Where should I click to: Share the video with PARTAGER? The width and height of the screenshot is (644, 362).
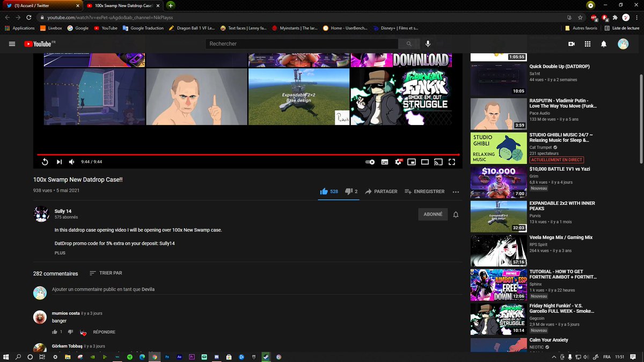coord(380,191)
